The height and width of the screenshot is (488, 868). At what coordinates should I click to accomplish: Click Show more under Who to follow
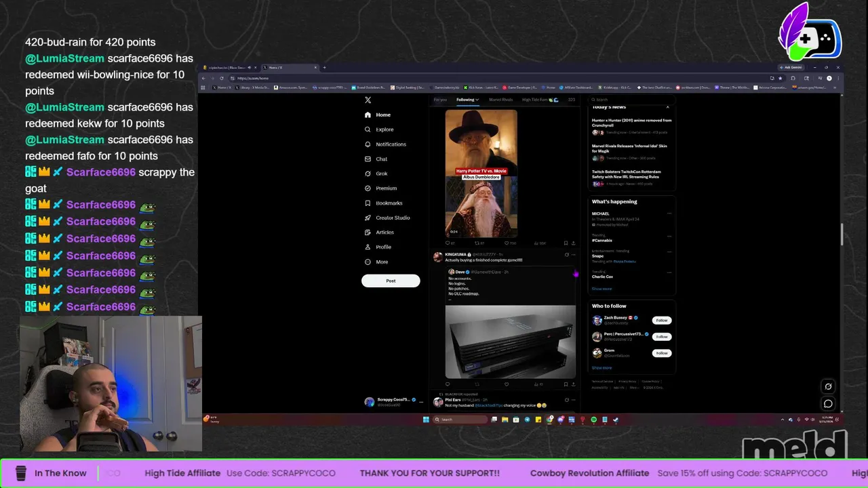click(601, 367)
